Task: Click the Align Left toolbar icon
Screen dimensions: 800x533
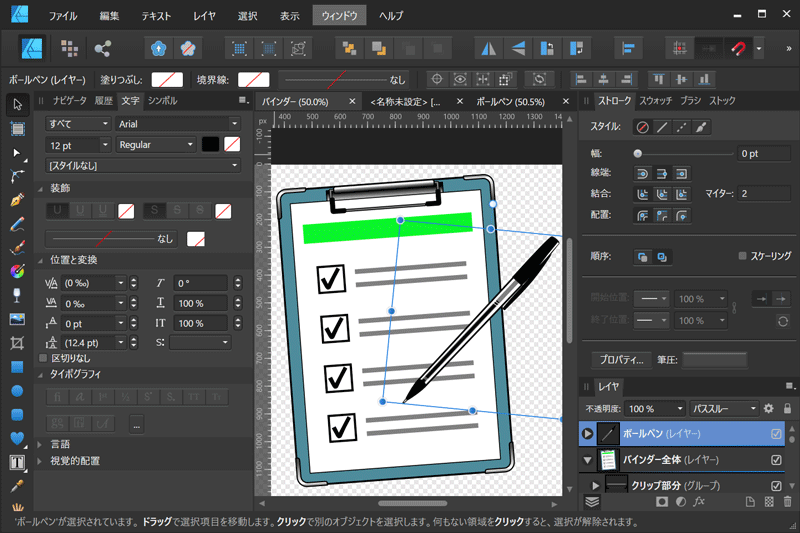Action: 628,48
